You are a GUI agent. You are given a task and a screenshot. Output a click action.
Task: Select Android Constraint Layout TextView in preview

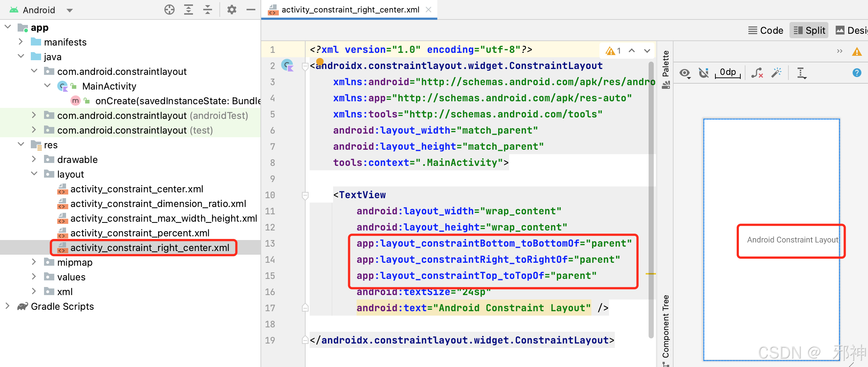[792, 240]
